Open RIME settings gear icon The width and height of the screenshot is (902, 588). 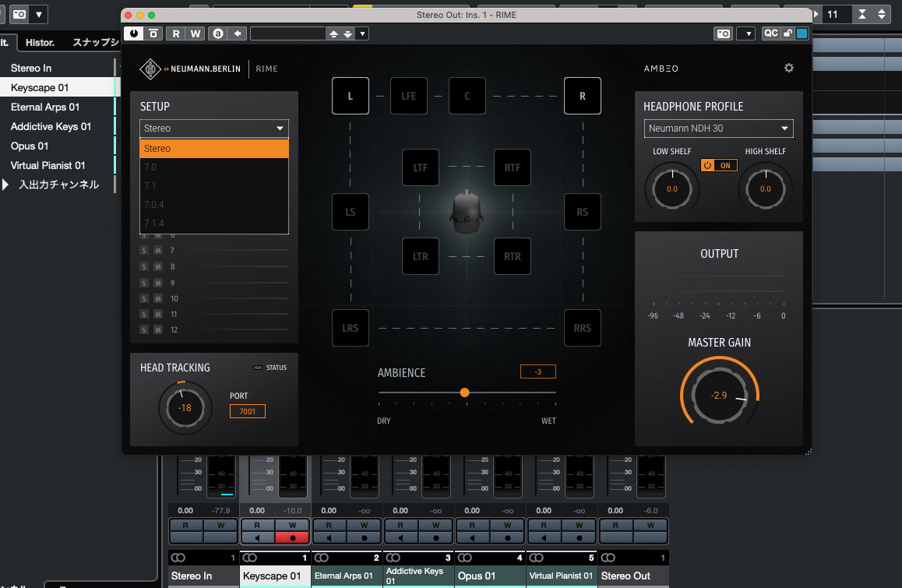pyautogui.click(x=788, y=69)
